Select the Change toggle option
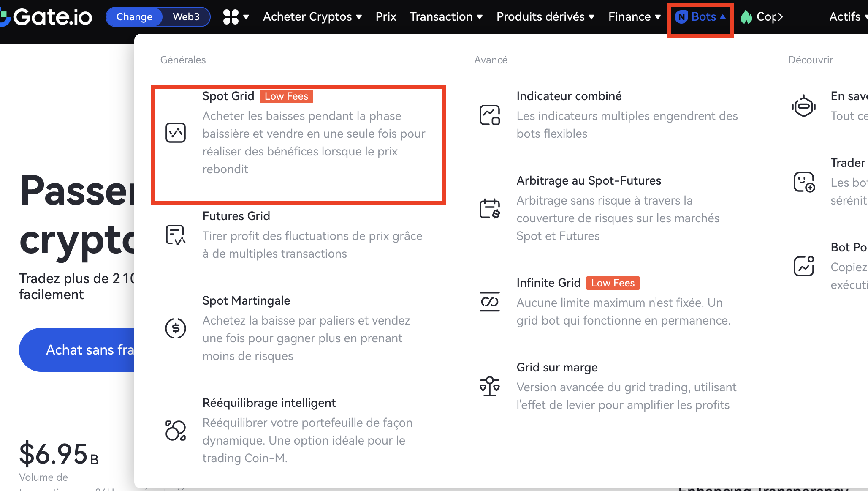The image size is (868, 491). coord(134,17)
